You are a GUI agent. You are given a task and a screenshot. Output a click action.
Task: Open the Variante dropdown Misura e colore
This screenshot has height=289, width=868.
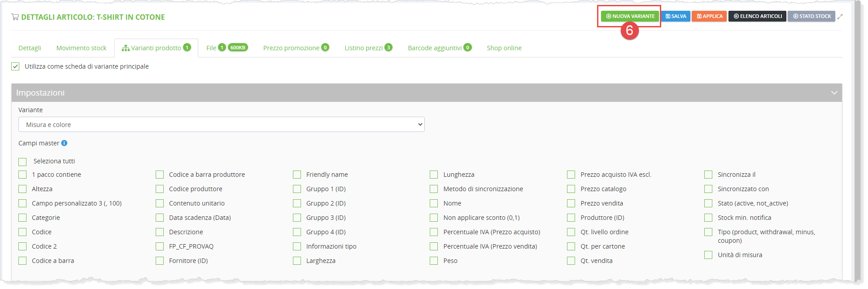(x=221, y=125)
